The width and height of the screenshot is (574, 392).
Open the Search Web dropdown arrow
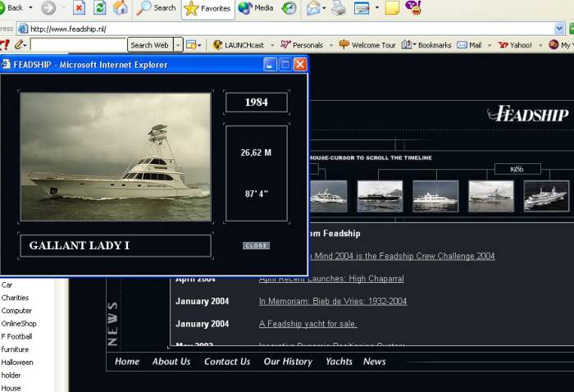(x=178, y=45)
